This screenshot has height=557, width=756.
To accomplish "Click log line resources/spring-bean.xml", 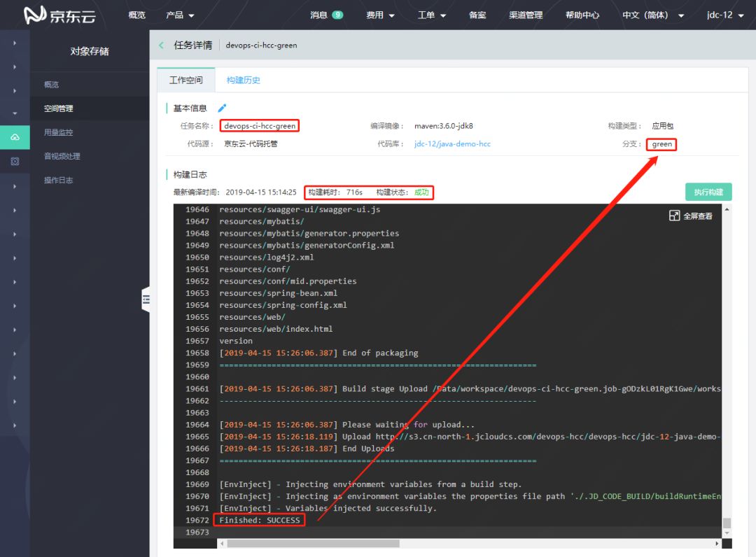I will (278, 293).
